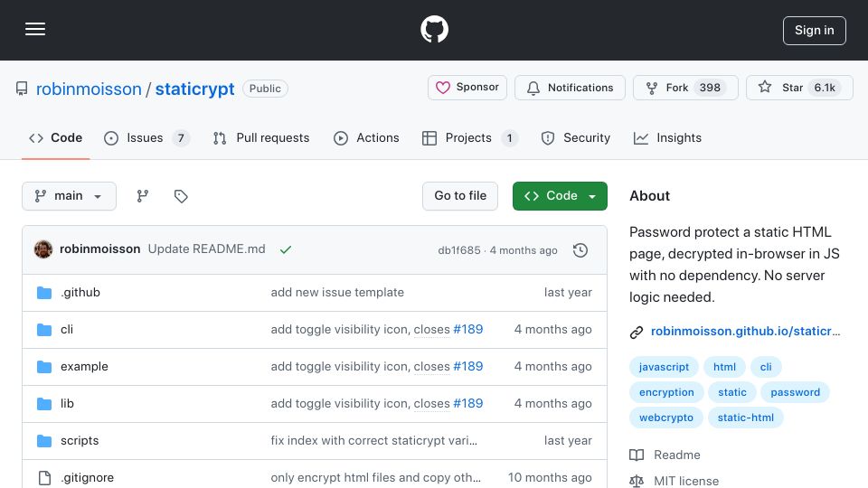Select the static topic tag

click(x=731, y=392)
